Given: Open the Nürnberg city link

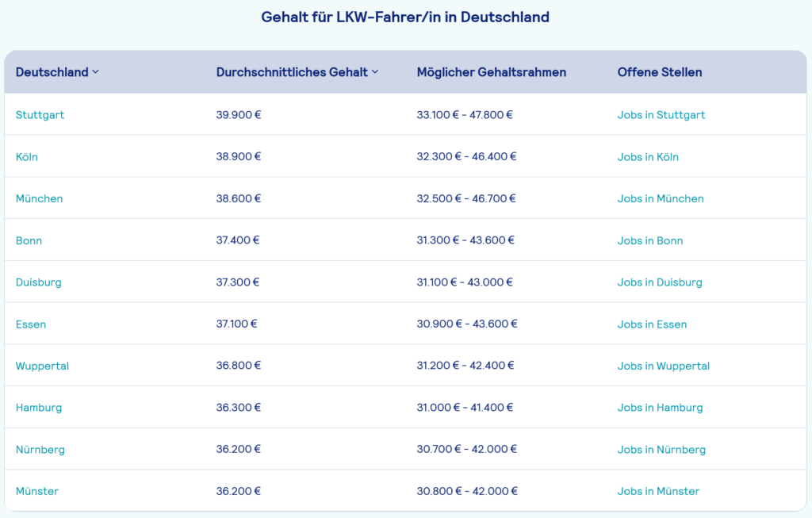Looking at the screenshot, I should tap(40, 450).
